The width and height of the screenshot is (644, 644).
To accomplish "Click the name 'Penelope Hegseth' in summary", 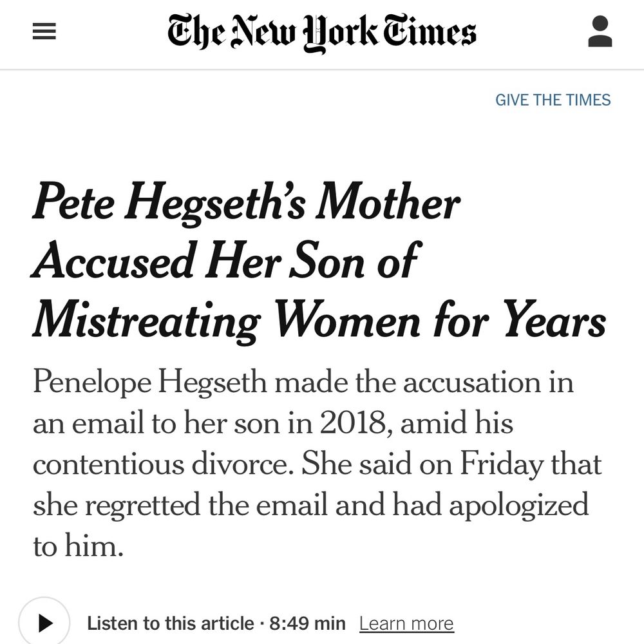I will (x=147, y=383).
